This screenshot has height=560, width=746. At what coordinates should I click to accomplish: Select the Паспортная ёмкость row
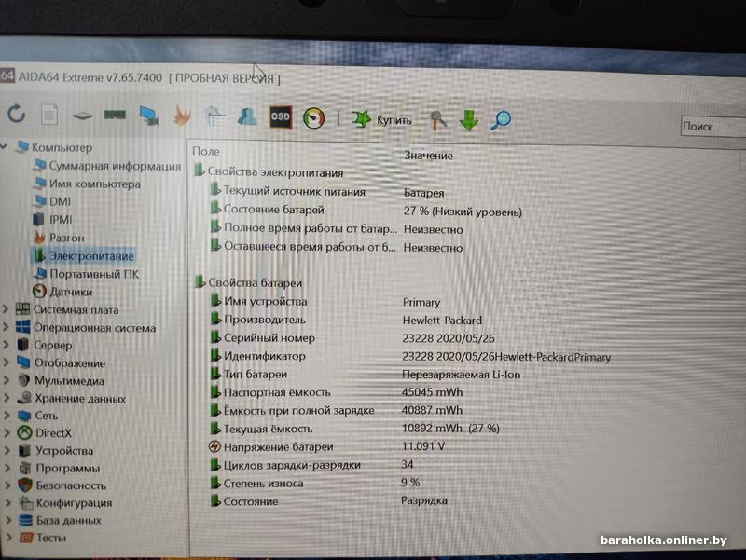(x=337, y=392)
